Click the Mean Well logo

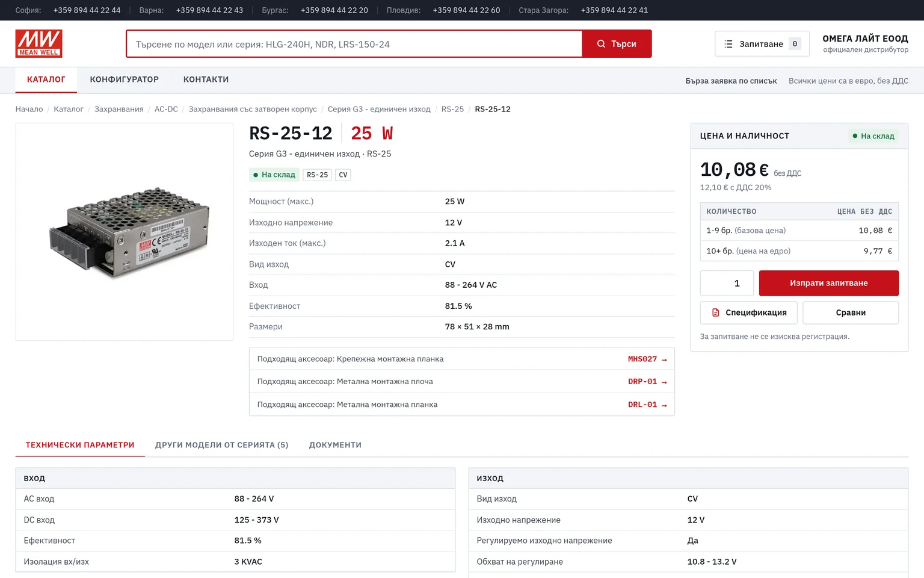[39, 43]
